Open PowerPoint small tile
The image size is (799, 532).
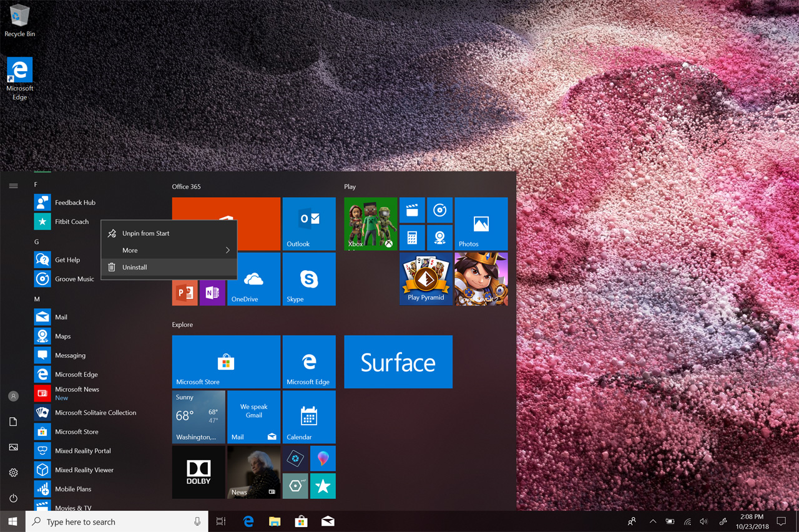pyautogui.click(x=185, y=293)
